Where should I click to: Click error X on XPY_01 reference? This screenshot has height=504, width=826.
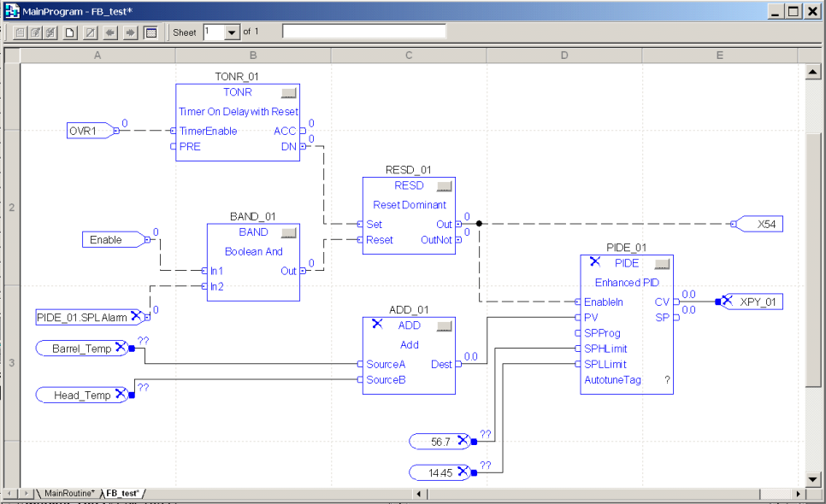click(728, 301)
